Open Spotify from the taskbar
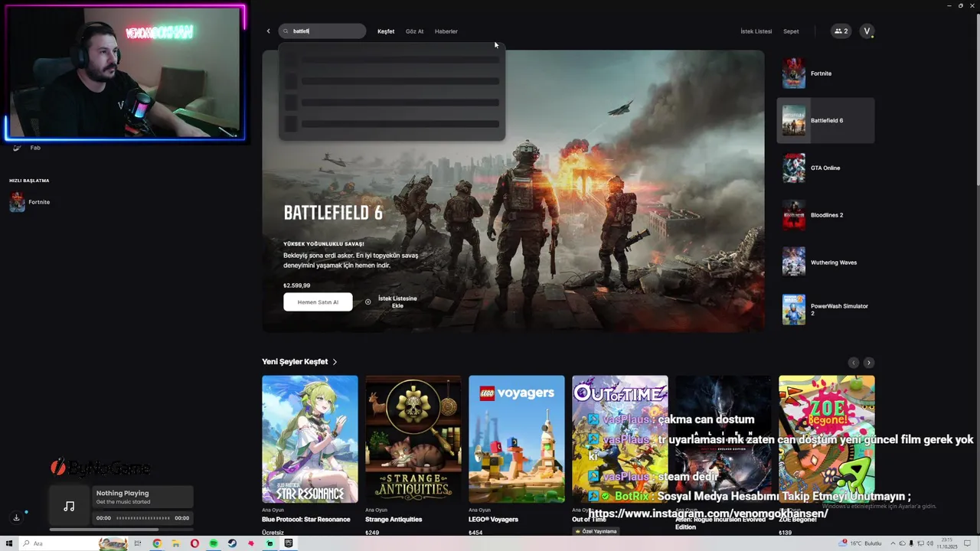The width and height of the screenshot is (980, 551). click(214, 543)
